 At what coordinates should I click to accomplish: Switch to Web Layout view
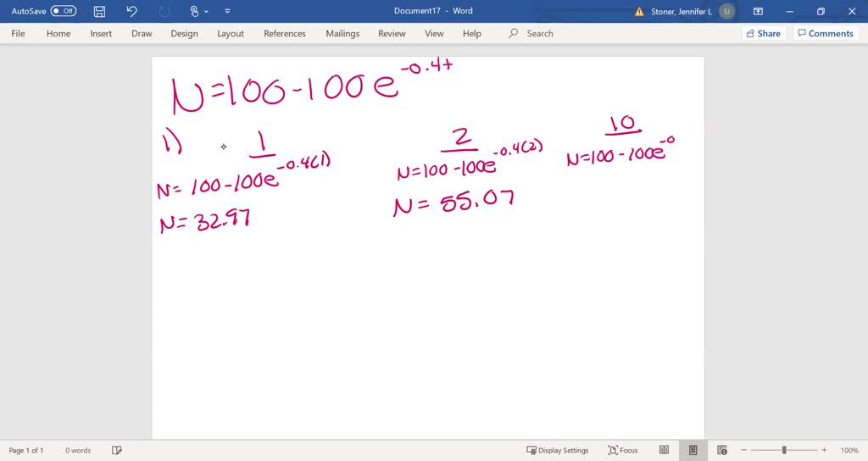722,450
